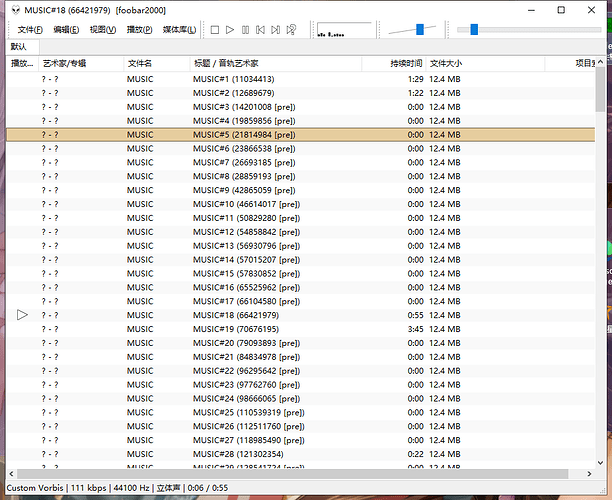Select track MUSIC#28 (121302354)
Screen dimensions: 612x500
pos(301,454)
